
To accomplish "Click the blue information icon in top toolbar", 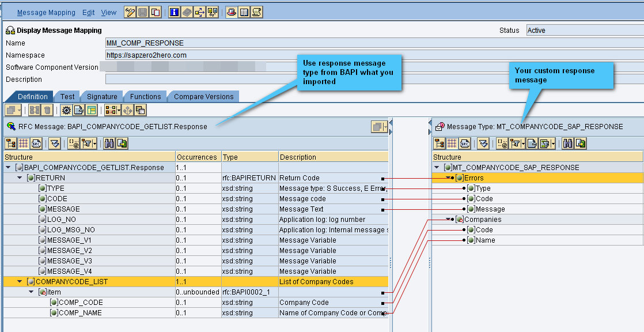I will click(x=175, y=12).
